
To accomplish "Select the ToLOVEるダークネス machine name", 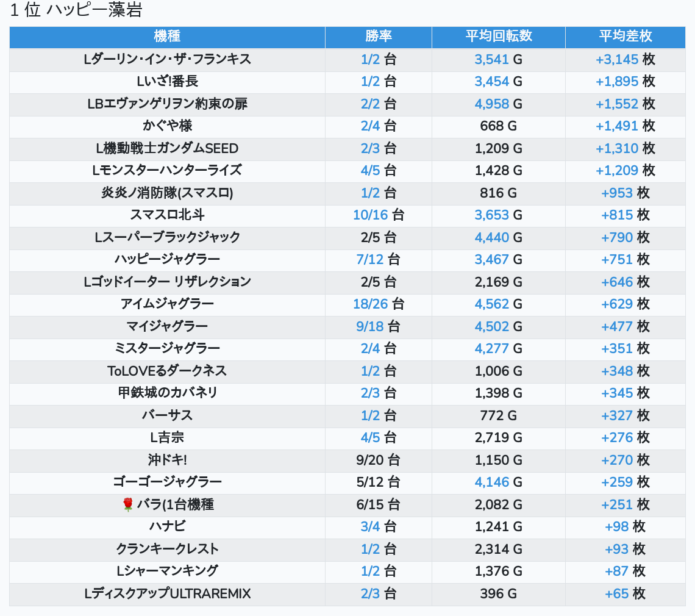I will pyautogui.click(x=167, y=371).
